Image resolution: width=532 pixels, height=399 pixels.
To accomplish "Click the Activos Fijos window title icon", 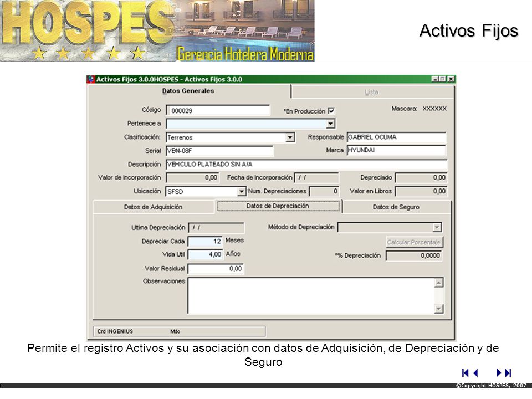I will coord(91,79).
